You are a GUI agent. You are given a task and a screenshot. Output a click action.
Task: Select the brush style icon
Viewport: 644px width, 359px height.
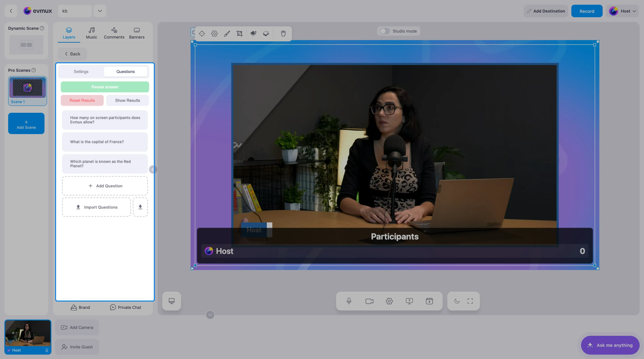227,34
